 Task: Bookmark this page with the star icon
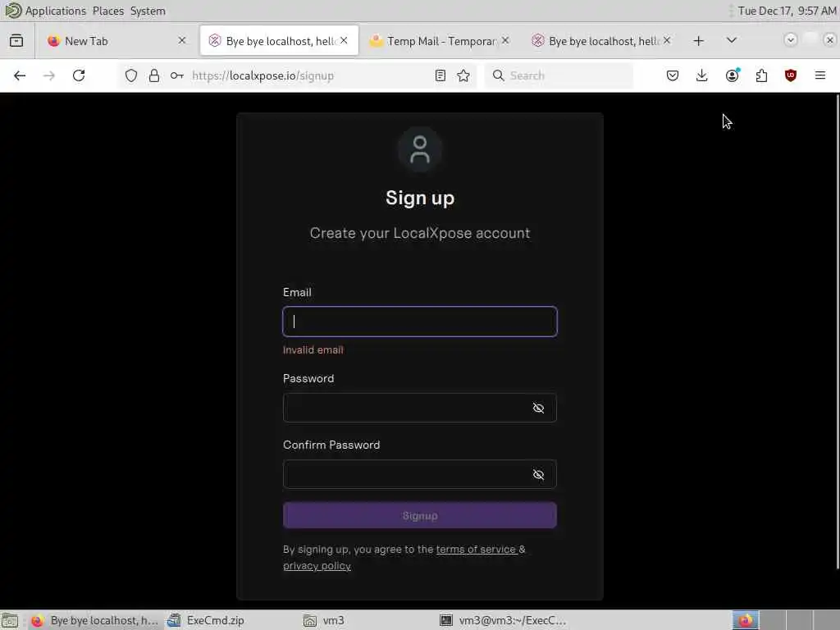point(463,75)
